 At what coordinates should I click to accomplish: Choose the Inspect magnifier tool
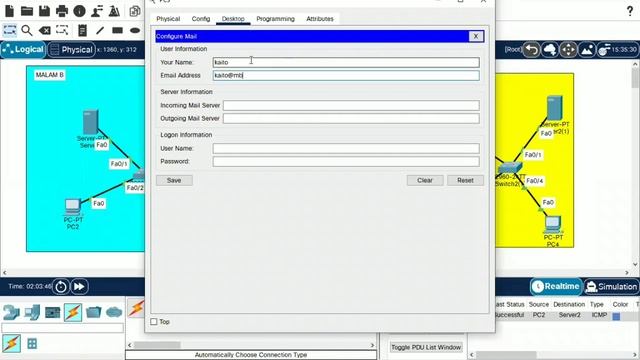coord(27,30)
